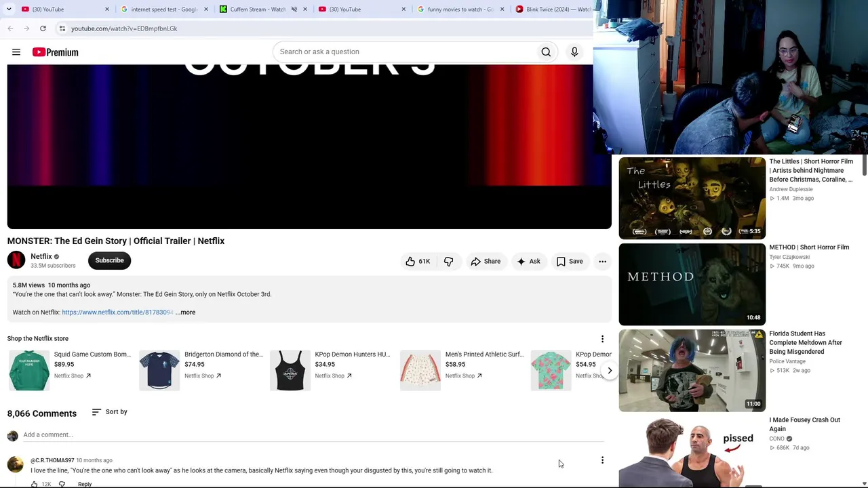Open I Made Fousey Crash Out Again
The image size is (868, 488).
[804, 424]
